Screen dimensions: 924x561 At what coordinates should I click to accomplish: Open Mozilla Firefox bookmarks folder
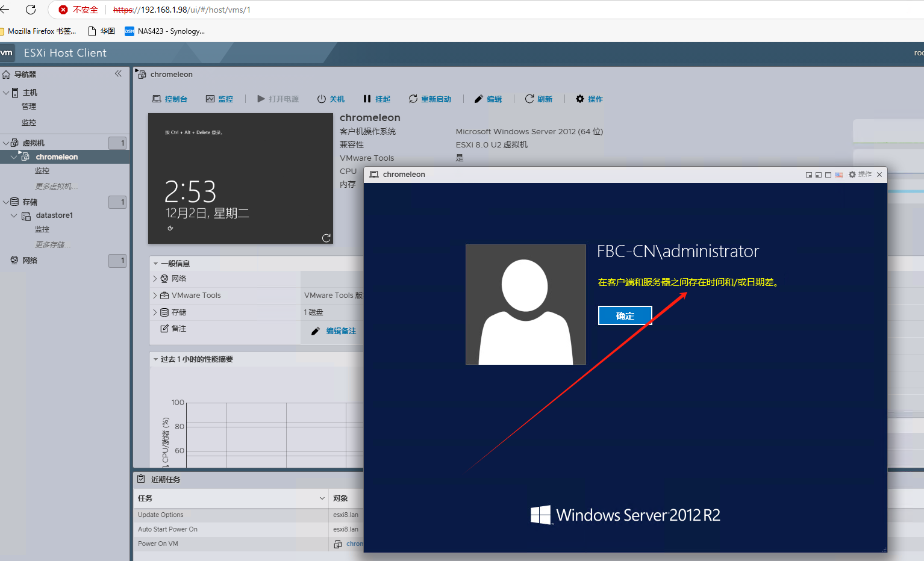coord(39,31)
